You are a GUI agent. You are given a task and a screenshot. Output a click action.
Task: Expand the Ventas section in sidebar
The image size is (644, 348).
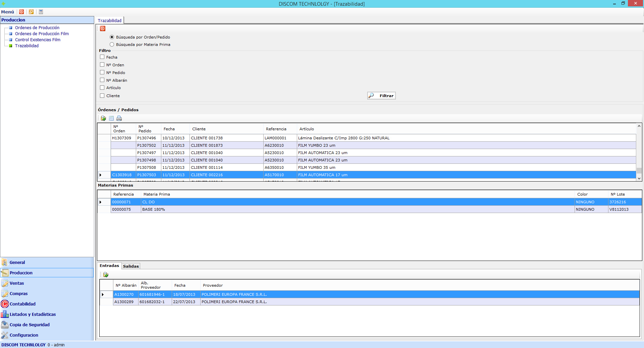(x=17, y=283)
